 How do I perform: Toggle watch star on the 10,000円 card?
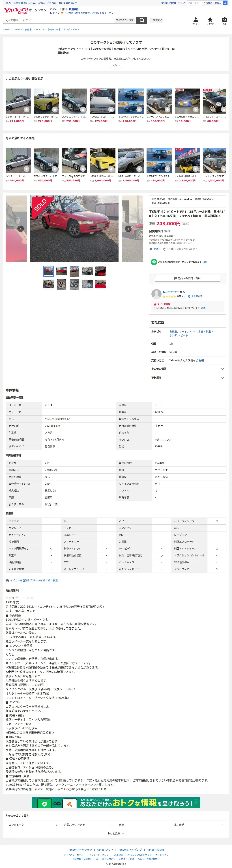coord(196,110)
